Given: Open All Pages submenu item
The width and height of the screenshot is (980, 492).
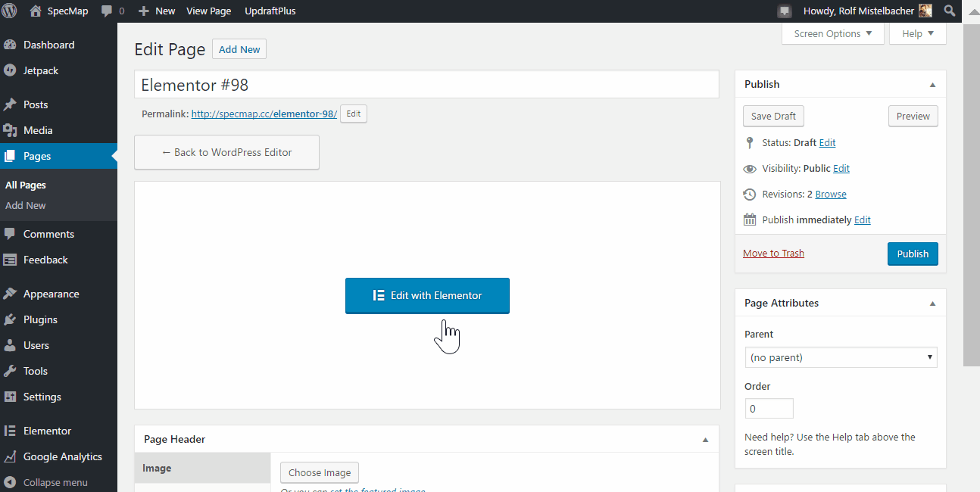Looking at the screenshot, I should point(26,185).
